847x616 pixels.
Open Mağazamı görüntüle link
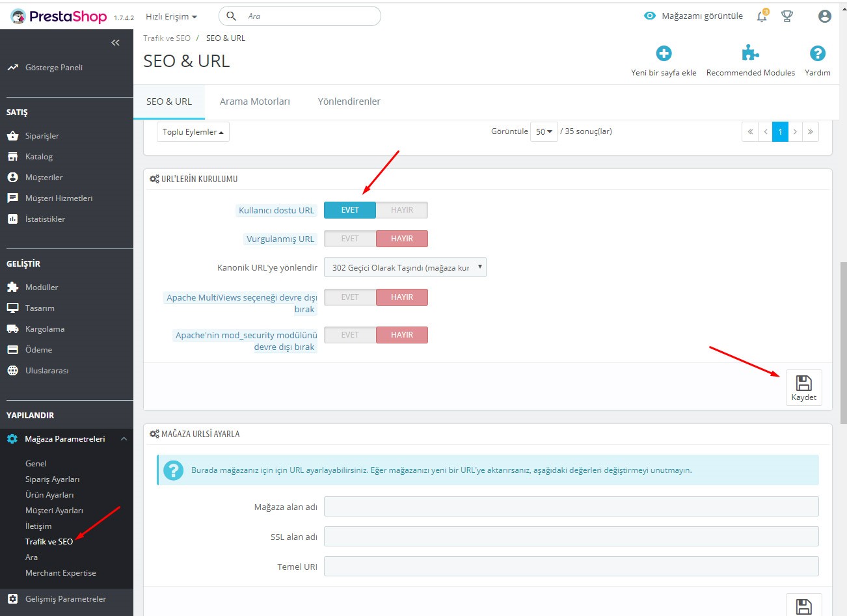pos(693,16)
